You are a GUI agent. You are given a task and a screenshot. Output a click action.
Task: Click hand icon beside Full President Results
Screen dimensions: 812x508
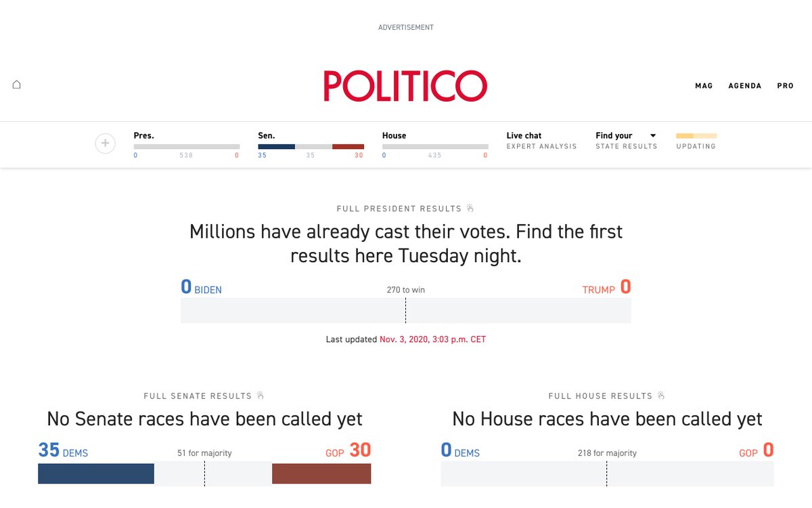(470, 209)
